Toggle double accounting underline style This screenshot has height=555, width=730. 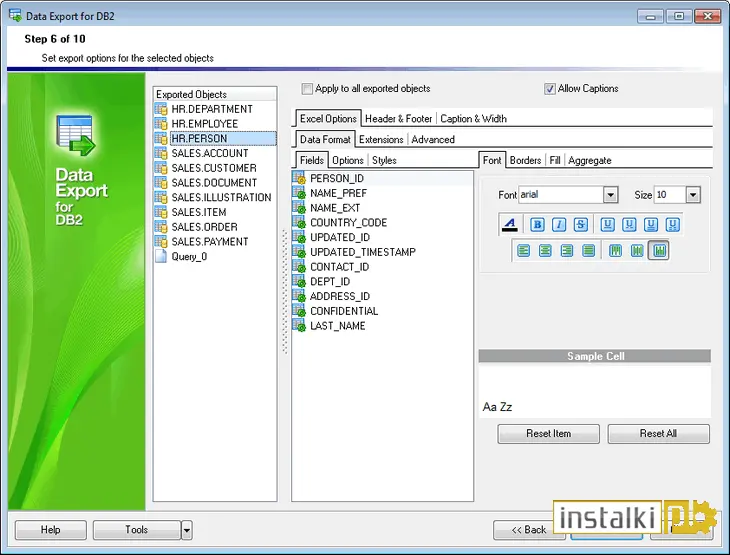[x=673, y=225]
